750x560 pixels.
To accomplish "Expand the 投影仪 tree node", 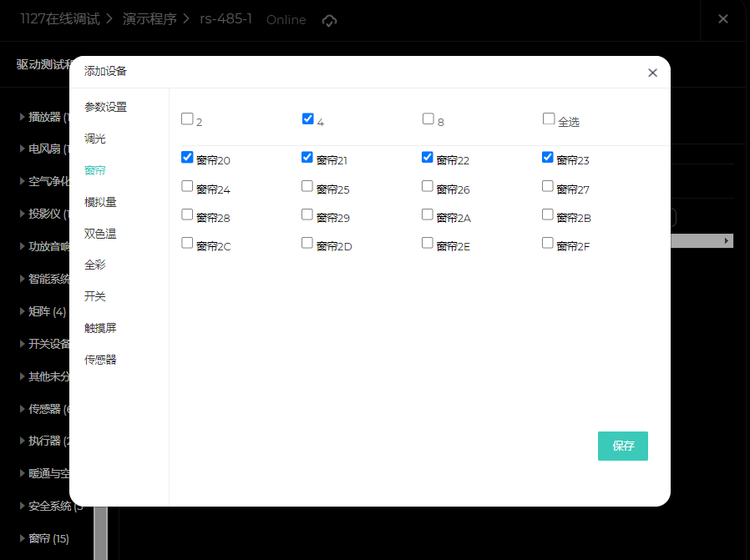I will (22, 214).
